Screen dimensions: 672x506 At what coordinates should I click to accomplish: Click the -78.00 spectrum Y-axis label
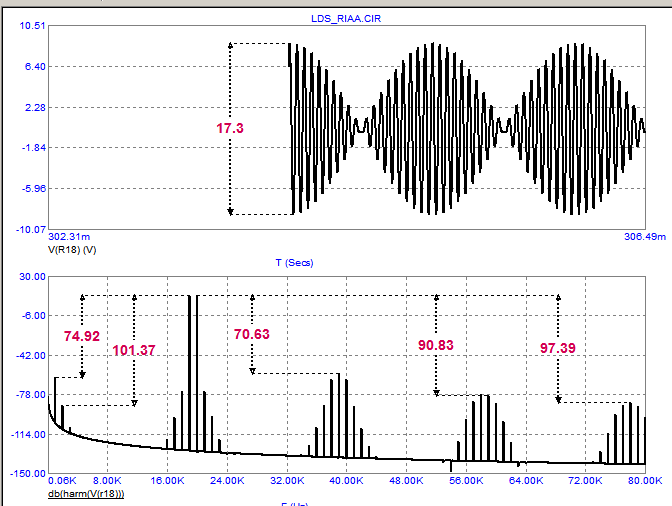click(x=31, y=395)
